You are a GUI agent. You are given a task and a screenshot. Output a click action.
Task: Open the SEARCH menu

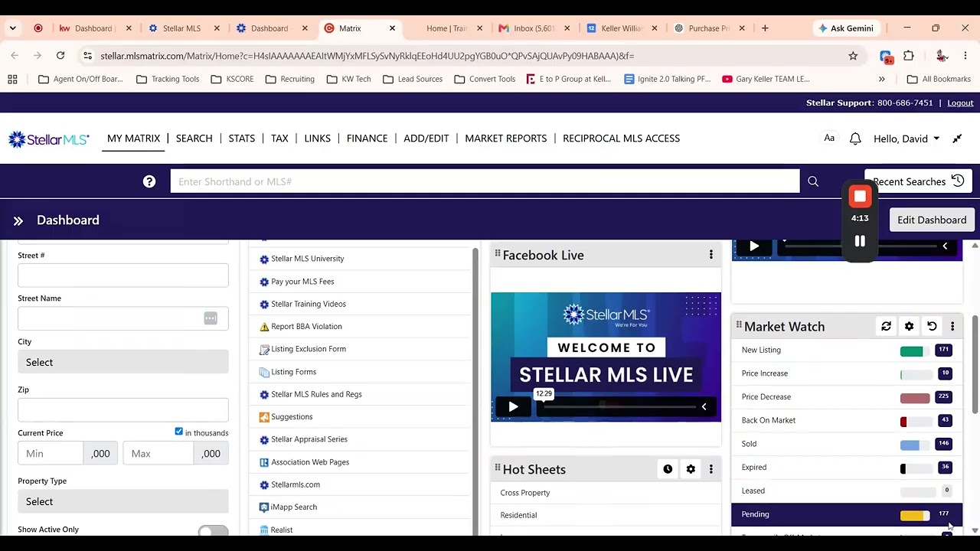(x=194, y=139)
